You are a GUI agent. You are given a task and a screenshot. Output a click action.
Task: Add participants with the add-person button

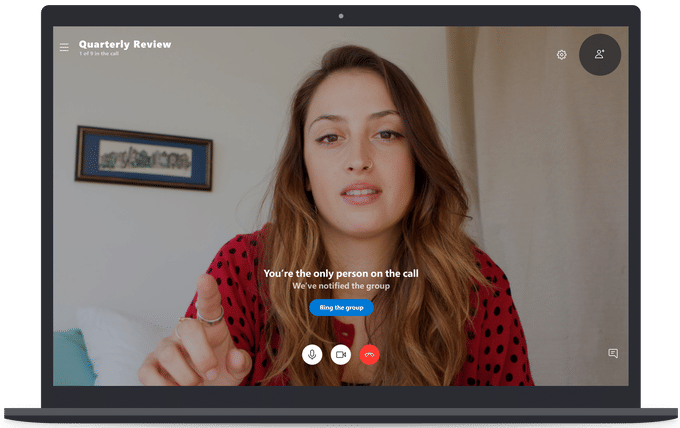600,54
